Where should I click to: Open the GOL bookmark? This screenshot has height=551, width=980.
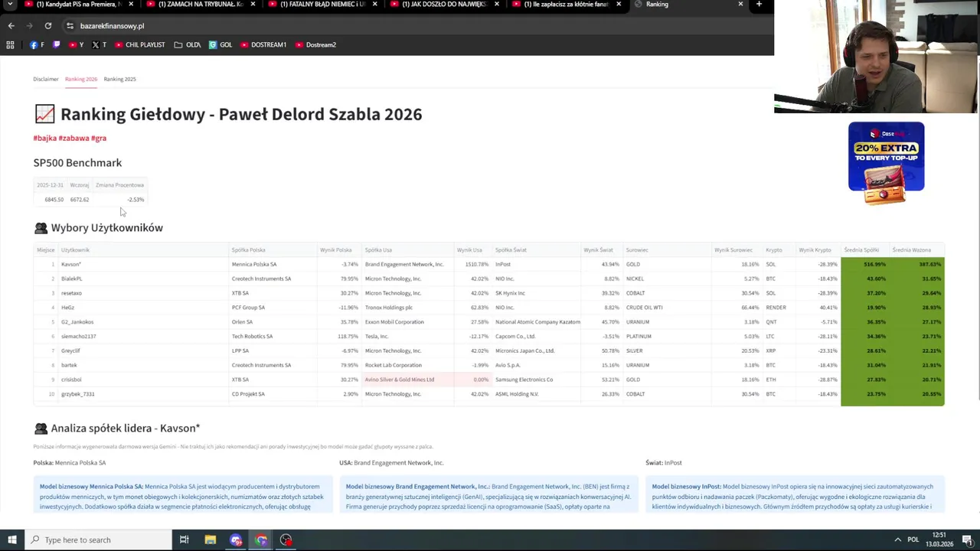point(220,45)
